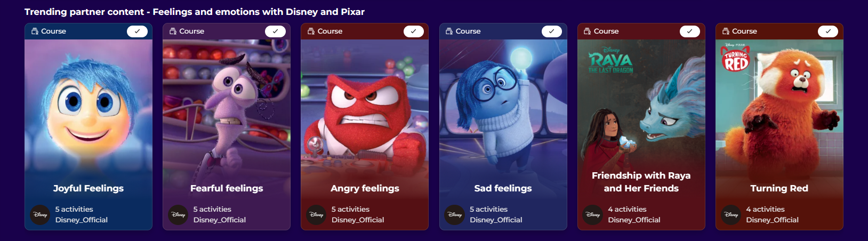This screenshot has width=868, height=241.
Task: Open the Friendship with Raya and Her Friends title
Action: tap(641, 182)
